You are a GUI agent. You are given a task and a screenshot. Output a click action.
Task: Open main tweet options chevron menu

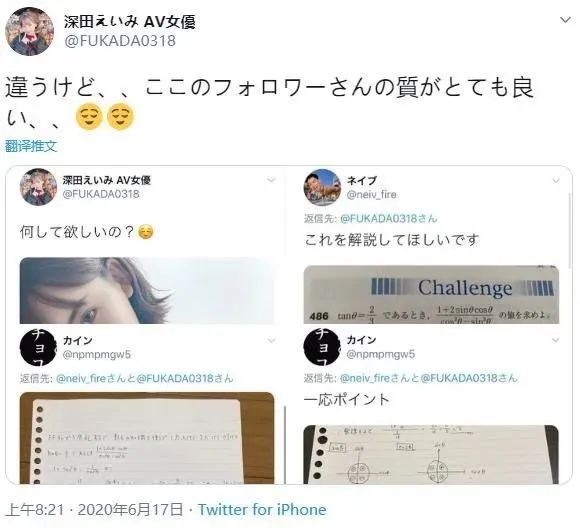(565, 20)
